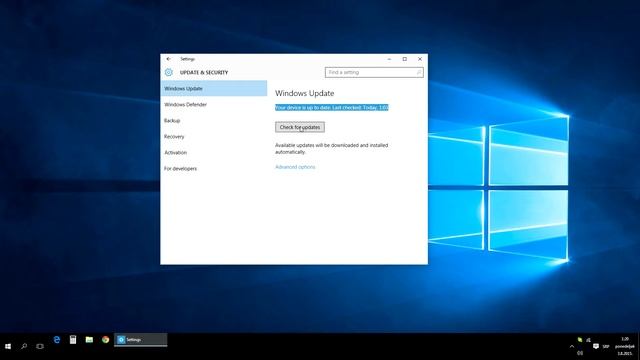
Task: Go to the Backup section
Action: 214,120
